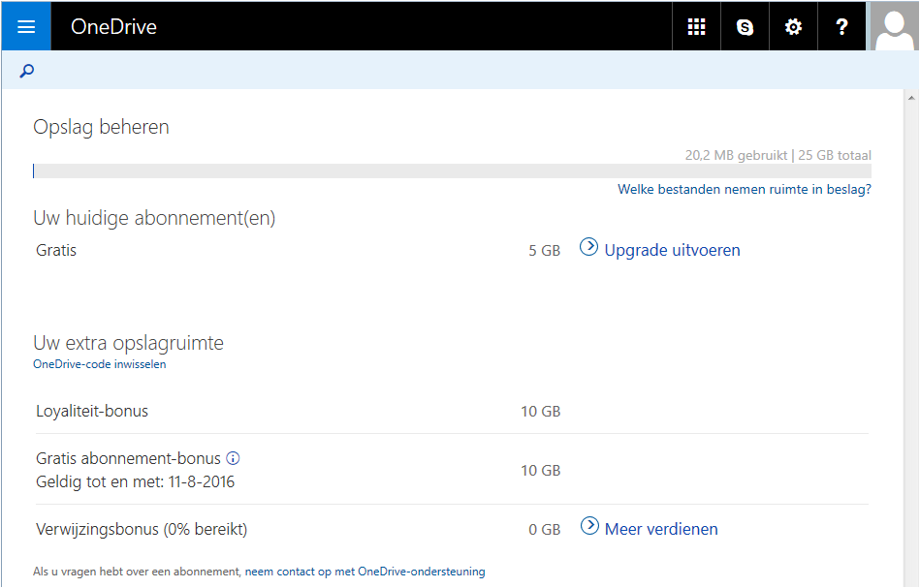Image resolution: width=920 pixels, height=588 pixels.
Task: Click the search magnifier icon
Action: pyautogui.click(x=26, y=70)
